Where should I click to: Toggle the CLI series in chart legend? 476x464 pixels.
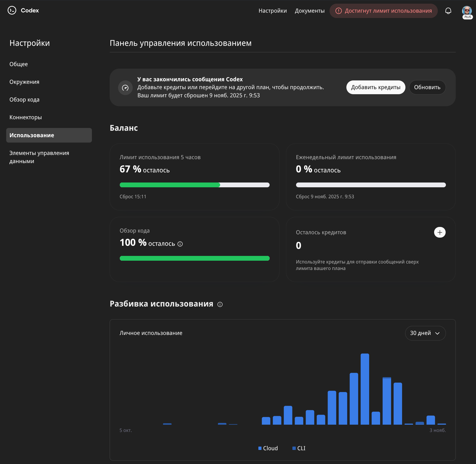pos(299,448)
